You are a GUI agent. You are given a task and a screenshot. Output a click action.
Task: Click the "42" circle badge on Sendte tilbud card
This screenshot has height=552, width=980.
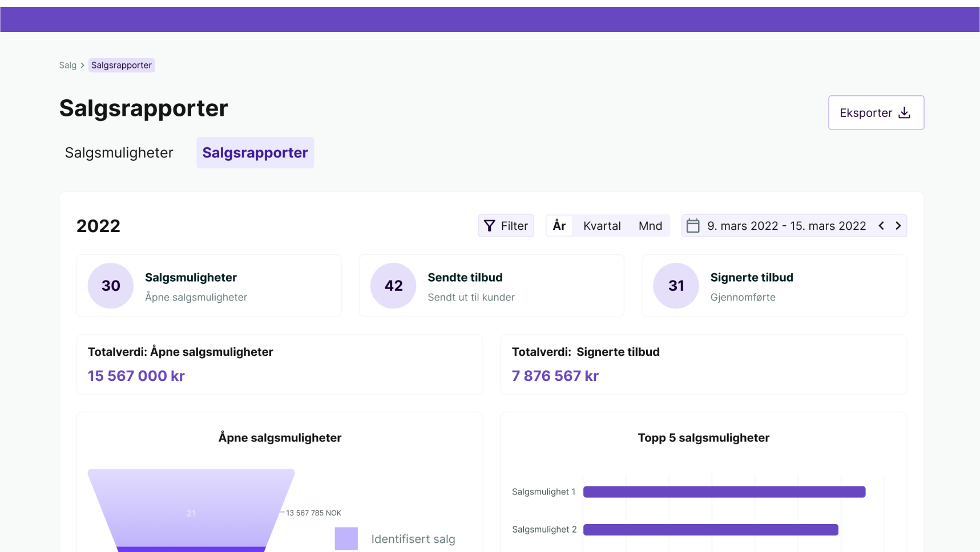(393, 286)
